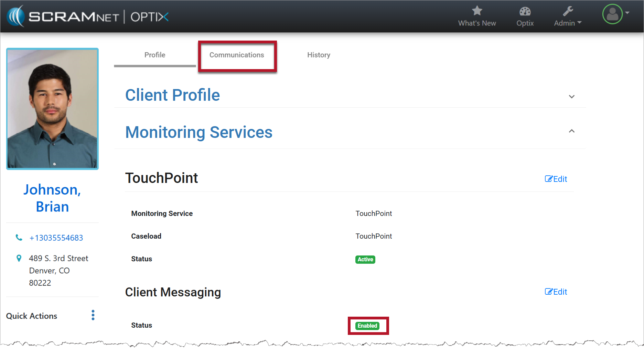644x349 pixels.
Task: Open Quick Actions three-dot menu
Action: pyautogui.click(x=93, y=315)
